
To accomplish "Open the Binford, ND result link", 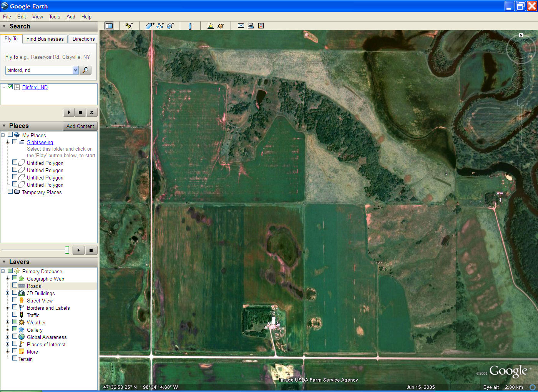I will [35, 87].
